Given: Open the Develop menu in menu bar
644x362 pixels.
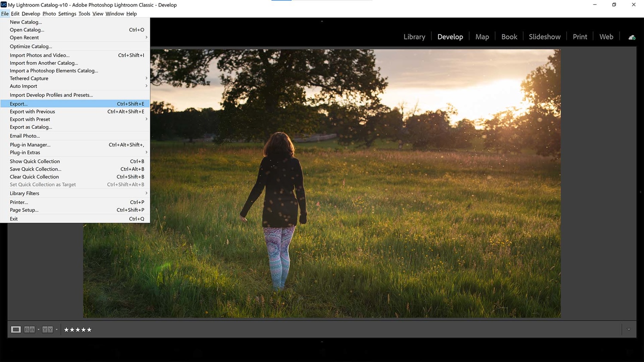Looking at the screenshot, I should click(31, 14).
